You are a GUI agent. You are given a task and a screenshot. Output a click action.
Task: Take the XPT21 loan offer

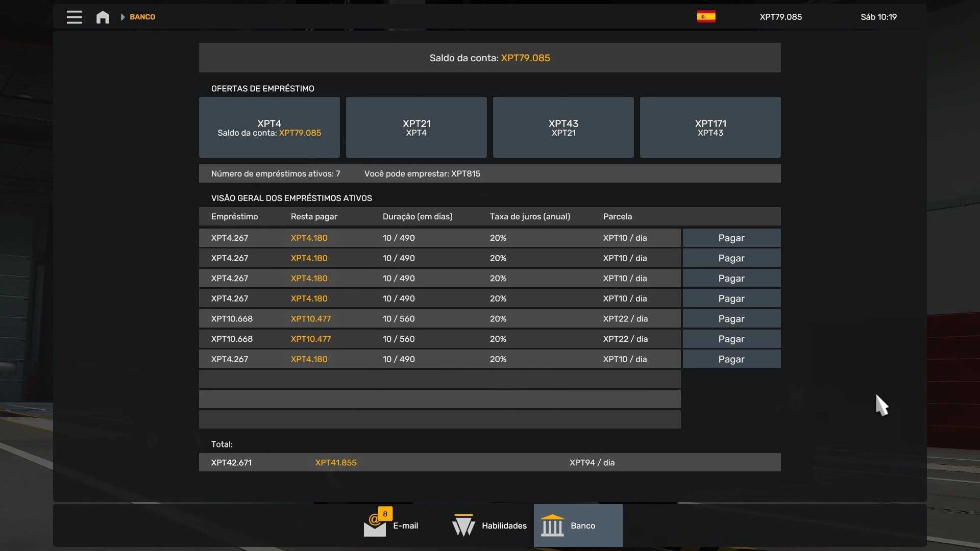[x=416, y=128]
